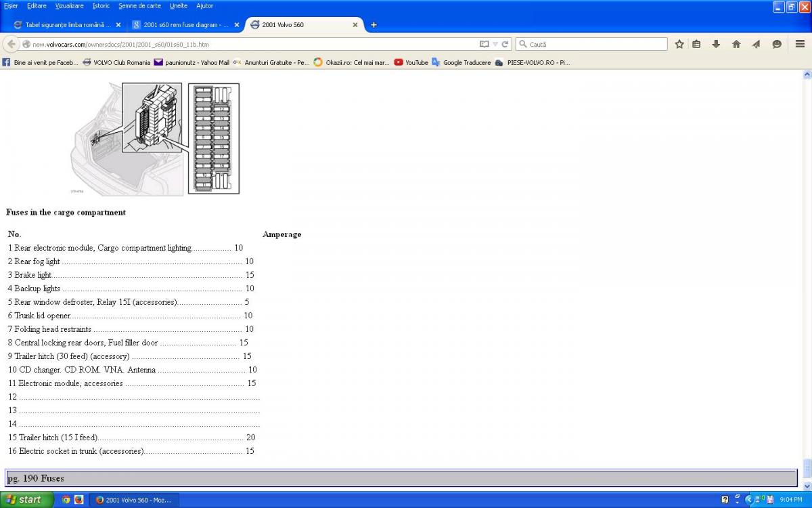
Task: Open the Ajutor menu
Action: coord(204,5)
